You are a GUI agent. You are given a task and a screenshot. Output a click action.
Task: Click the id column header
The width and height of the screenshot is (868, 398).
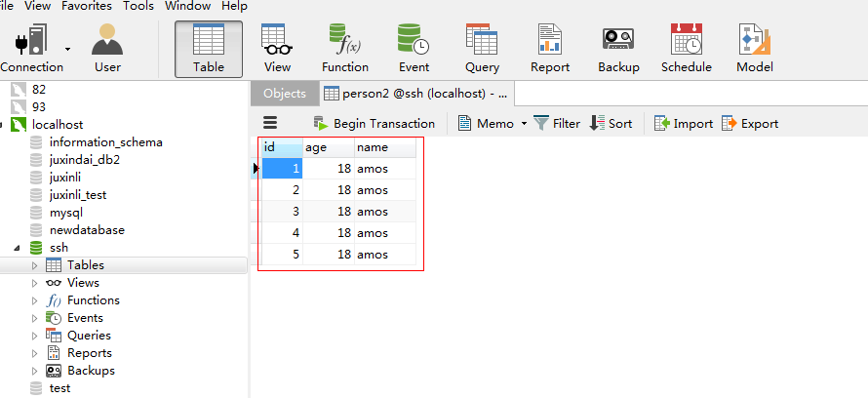282,148
